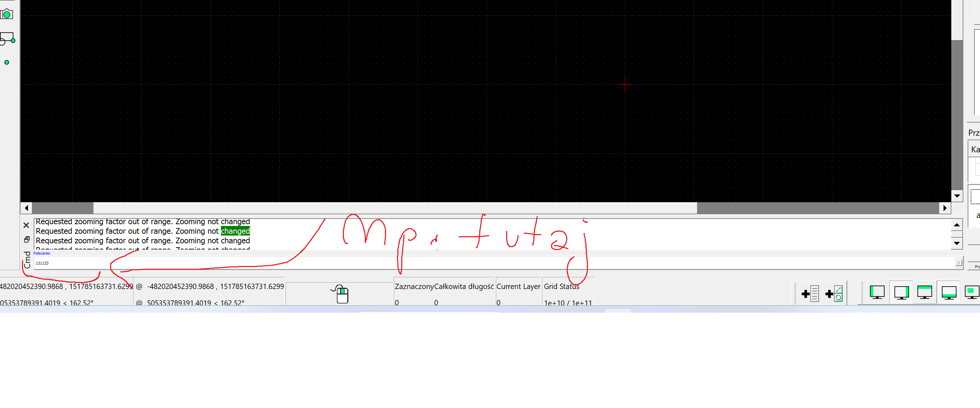
Task: Click the drawing area left scroll arrow
Action: point(26,208)
